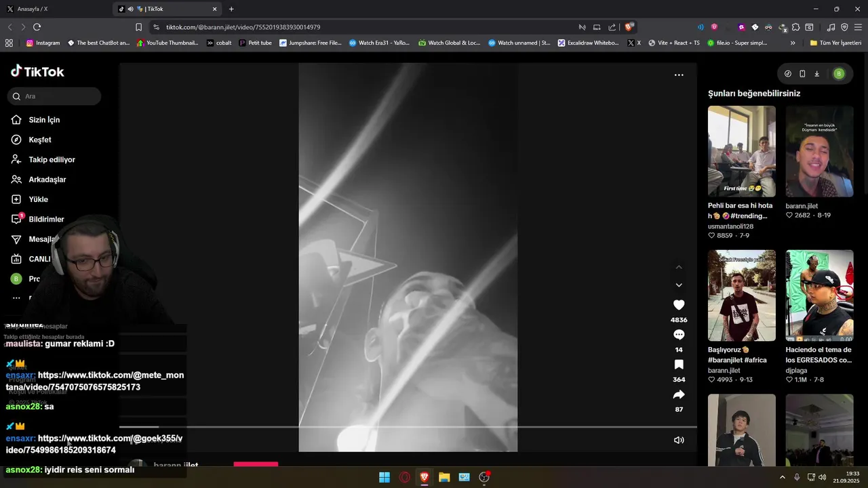Open the media control music note icon
Screen dimensions: 868x488
tap(831, 27)
